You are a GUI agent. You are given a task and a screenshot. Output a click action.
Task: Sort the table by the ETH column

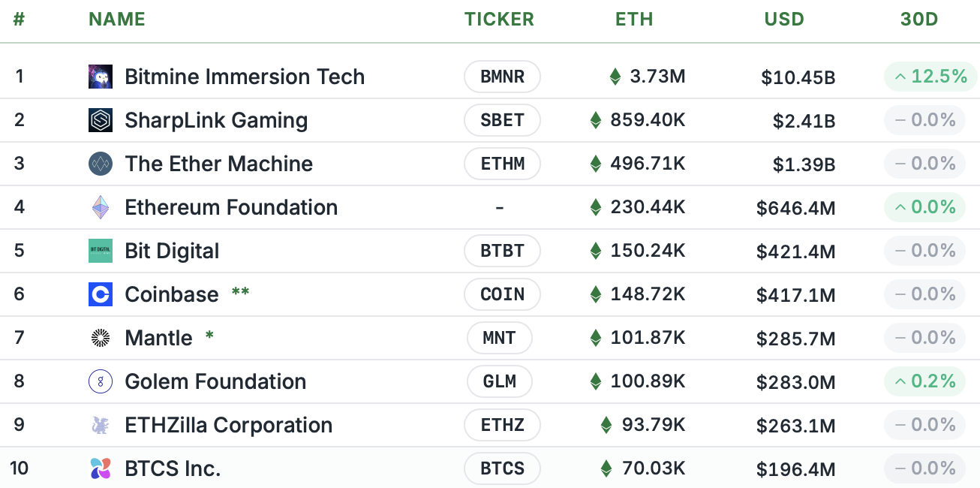point(634,20)
